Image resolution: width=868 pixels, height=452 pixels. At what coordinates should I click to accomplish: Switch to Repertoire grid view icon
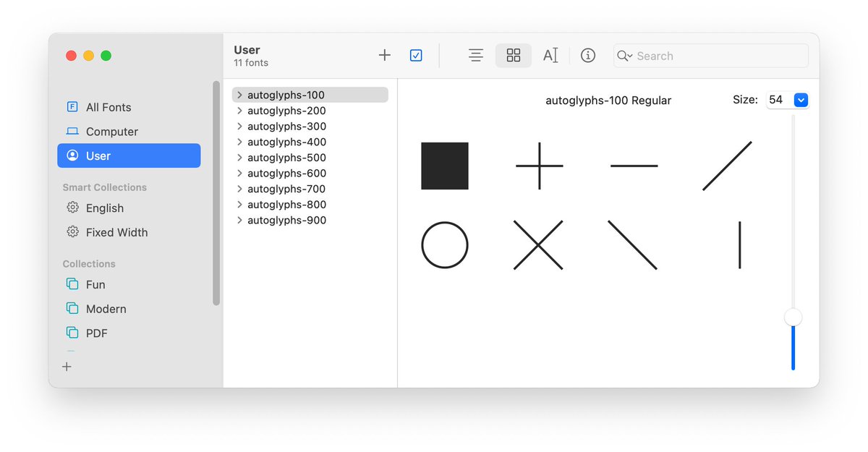[x=514, y=56]
